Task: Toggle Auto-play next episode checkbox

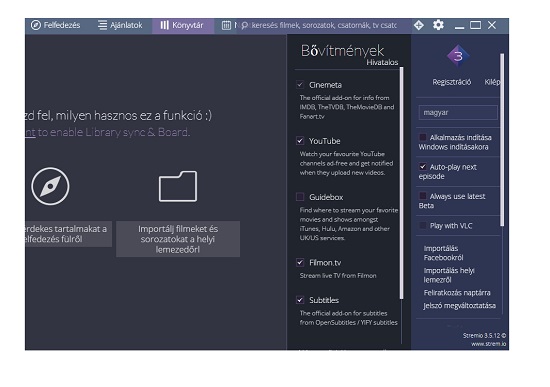Action: [423, 167]
